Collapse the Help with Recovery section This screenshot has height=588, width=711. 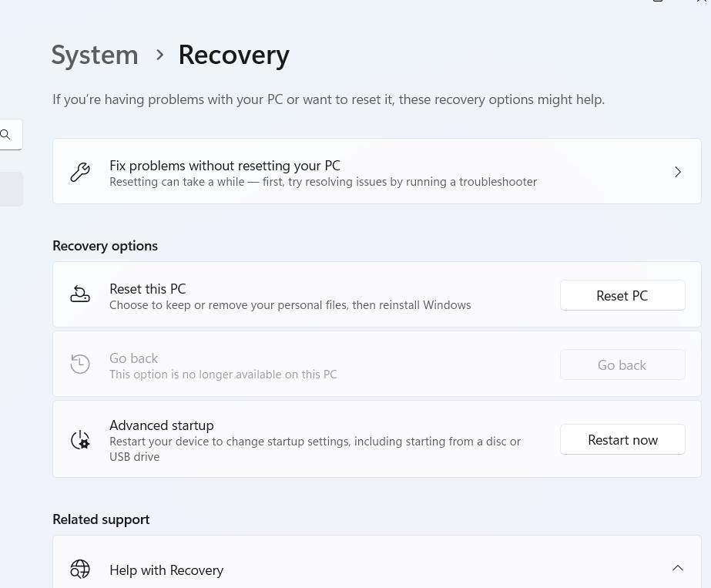[x=677, y=568]
